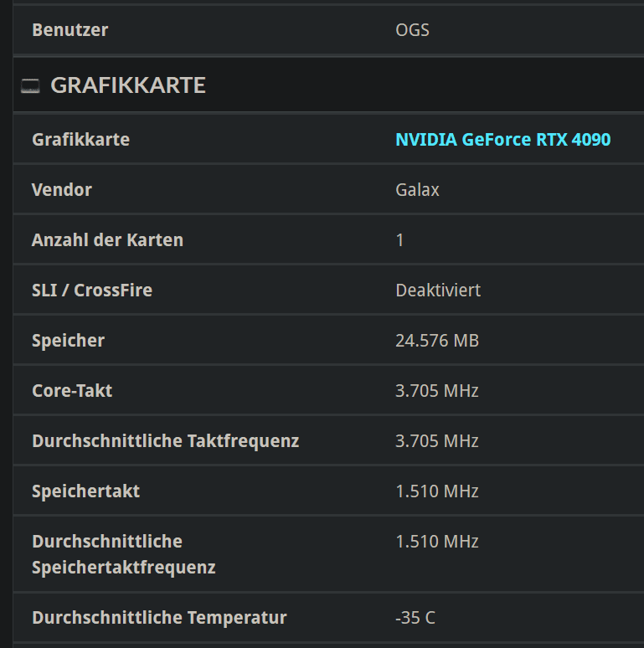Open the NVIDIA GeForce RTX 4090 link

tap(502, 140)
